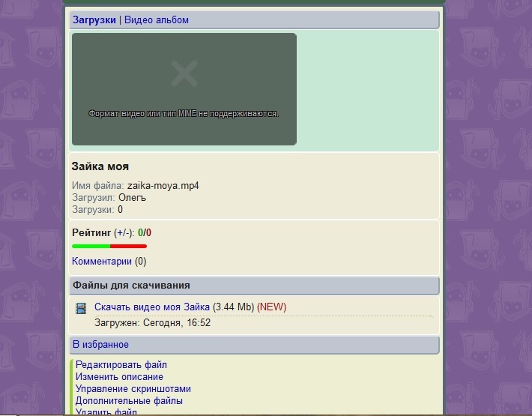This screenshot has height=416, width=532.
Task: Click the file size 3.44 Mb
Action: (x=234, y=307)
